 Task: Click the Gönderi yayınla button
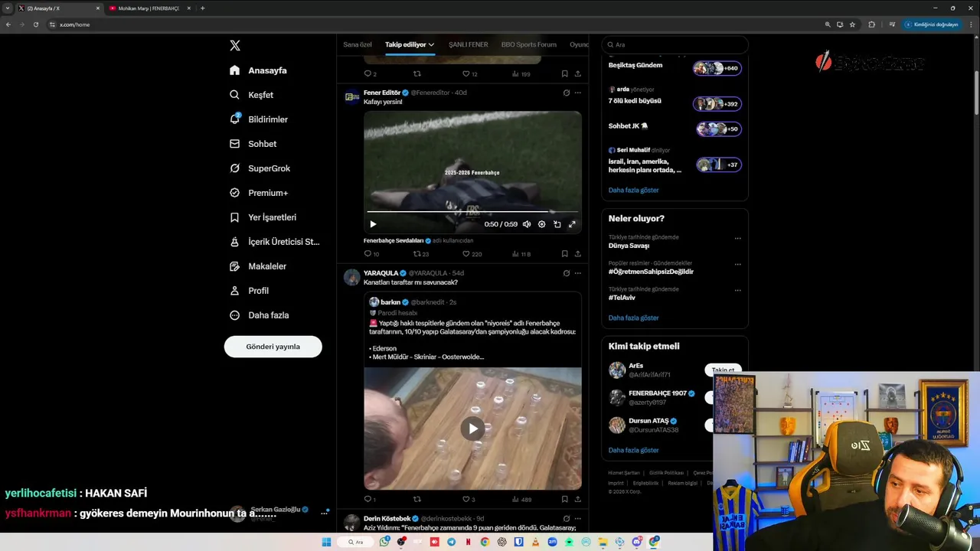273,347
